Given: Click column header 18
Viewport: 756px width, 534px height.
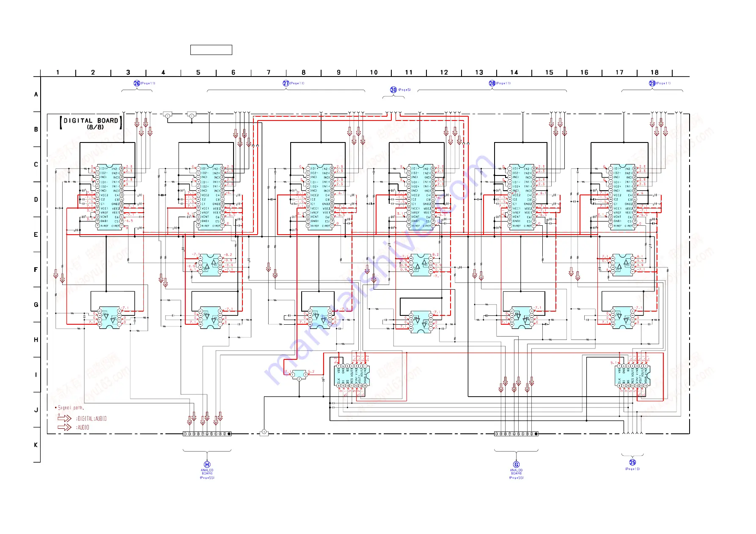Looking at the screenshot, I should [x=654, y=72].
